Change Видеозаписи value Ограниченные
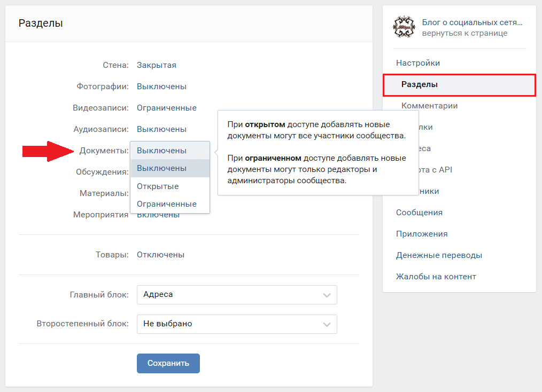This screenshot has height=392, width=542. tap(166, 108)
